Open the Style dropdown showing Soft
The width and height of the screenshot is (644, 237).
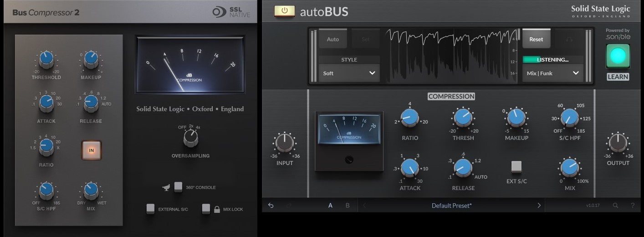(x=349, y=73)
